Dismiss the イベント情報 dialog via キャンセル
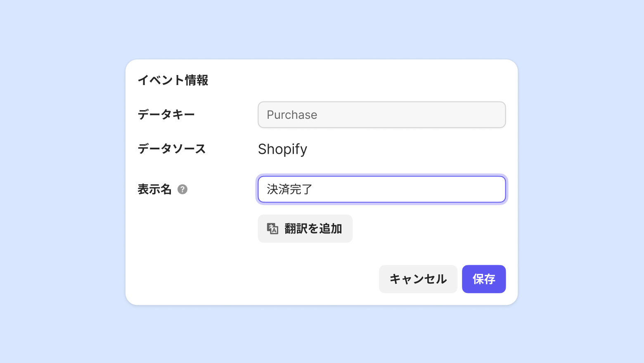The height and width of the screenshot is (363, 644). 418,279
